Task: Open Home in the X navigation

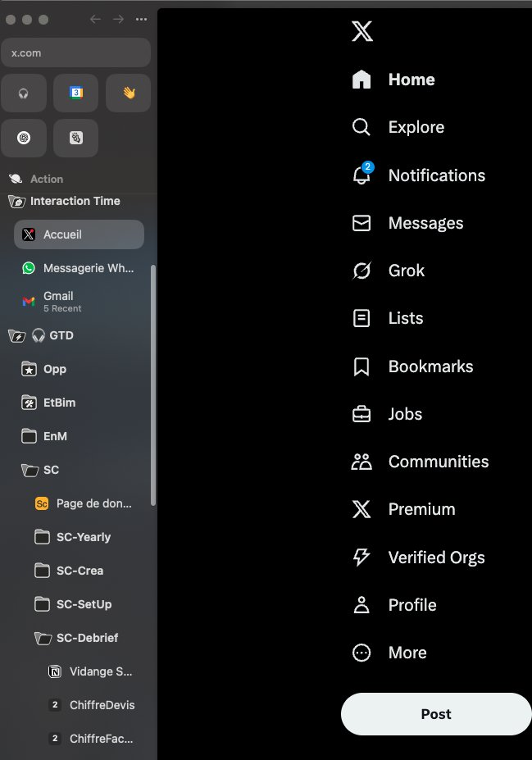Action: pos(393,80)
